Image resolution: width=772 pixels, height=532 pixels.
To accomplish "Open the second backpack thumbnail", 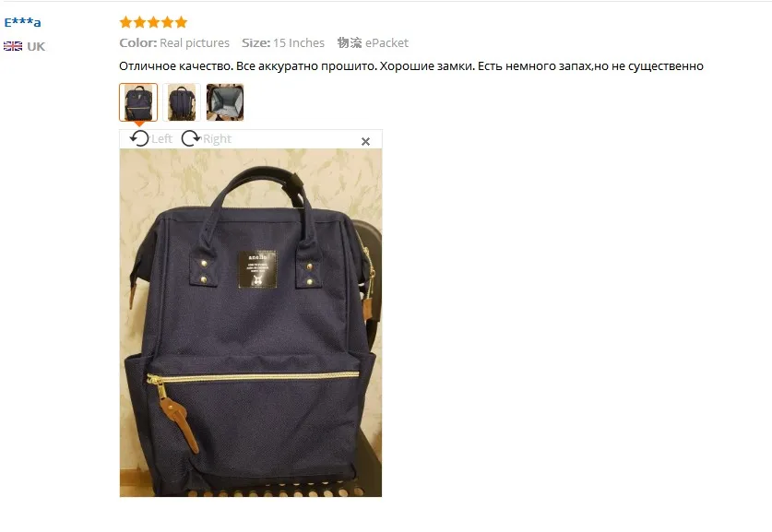I will point(182,102).
